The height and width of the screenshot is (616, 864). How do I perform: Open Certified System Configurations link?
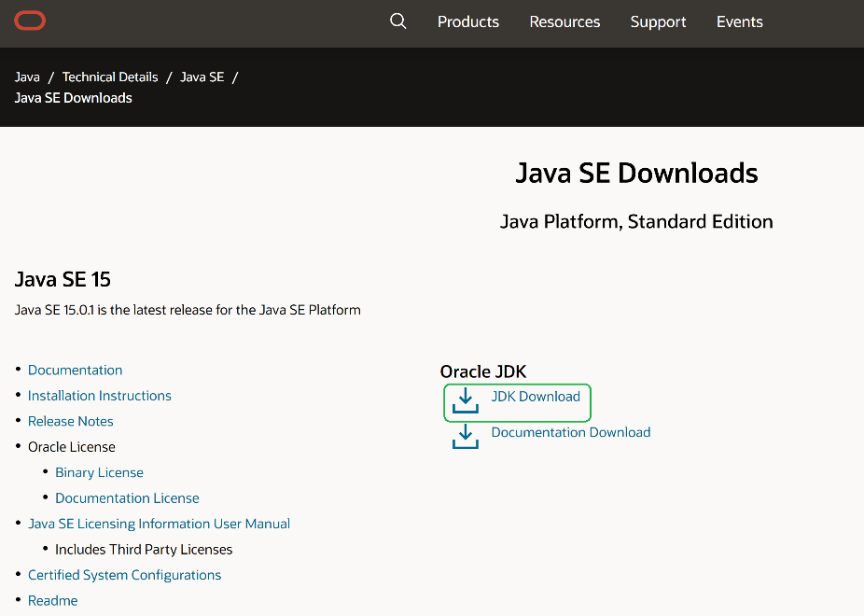point(124,575)
